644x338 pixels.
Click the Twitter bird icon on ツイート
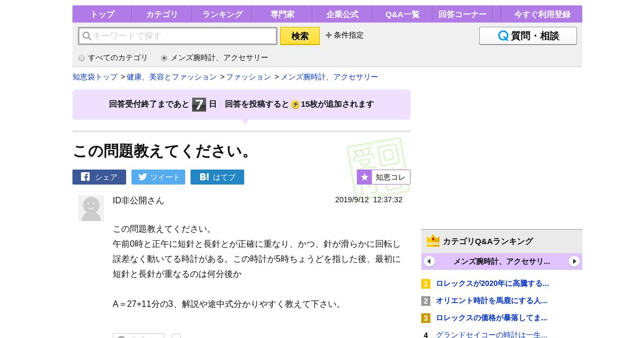(x=142, y=177)
